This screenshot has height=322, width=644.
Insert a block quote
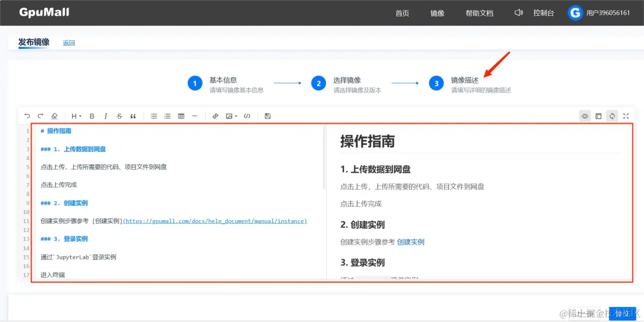(x=133, y=116)
